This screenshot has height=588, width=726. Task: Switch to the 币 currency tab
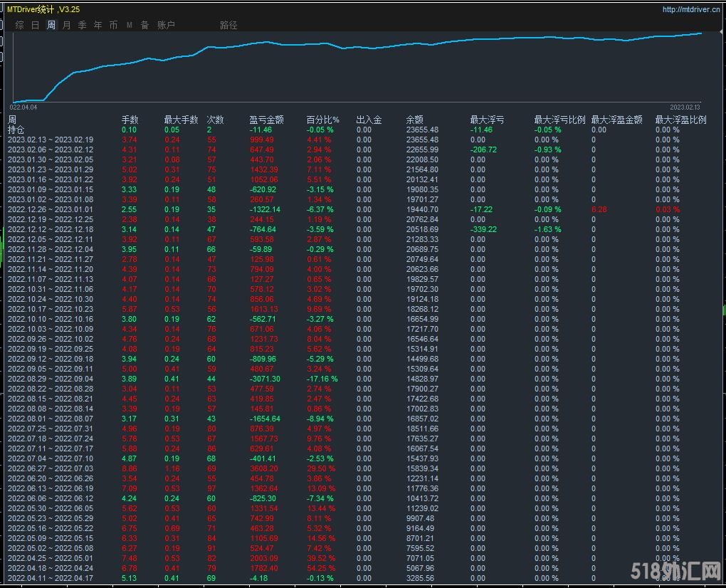click(113, 25)
